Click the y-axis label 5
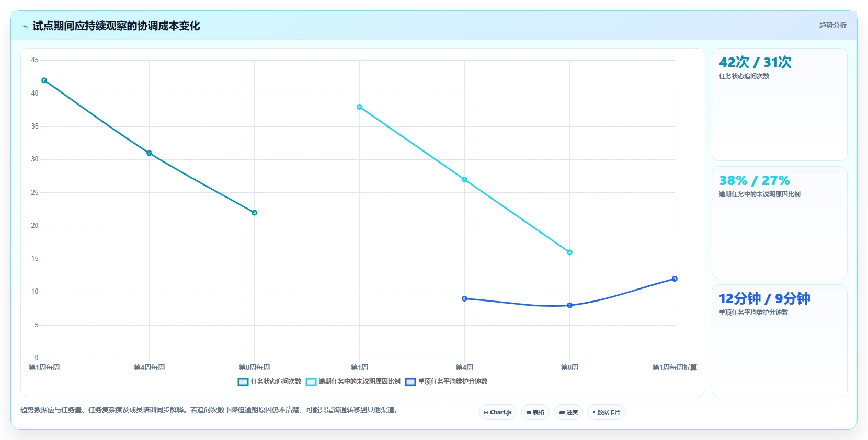The width and height of the screenshot is (868, 440). point(37,325)
